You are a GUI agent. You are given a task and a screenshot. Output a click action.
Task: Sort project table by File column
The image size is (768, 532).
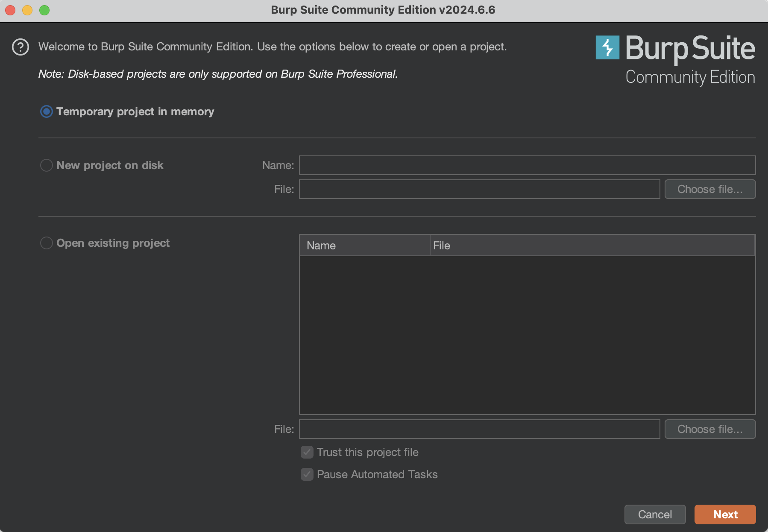592,246
